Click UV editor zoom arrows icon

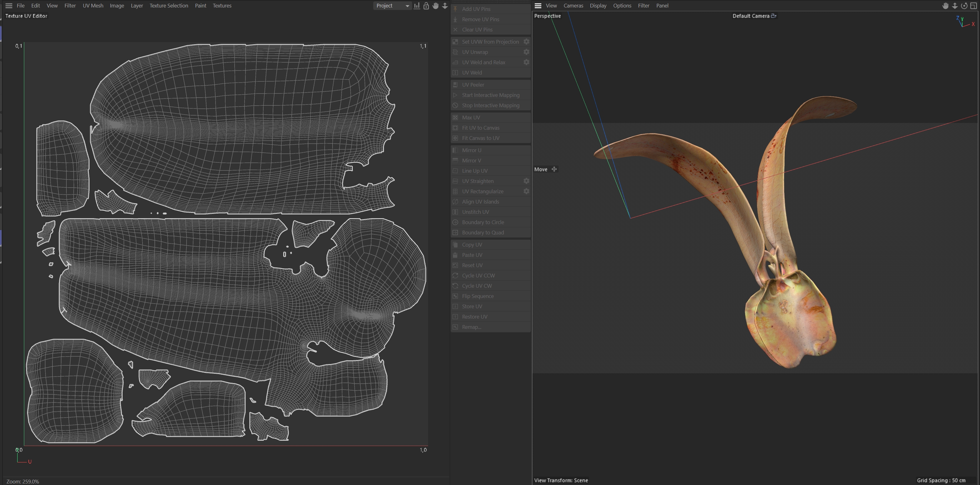coord(445,6)
